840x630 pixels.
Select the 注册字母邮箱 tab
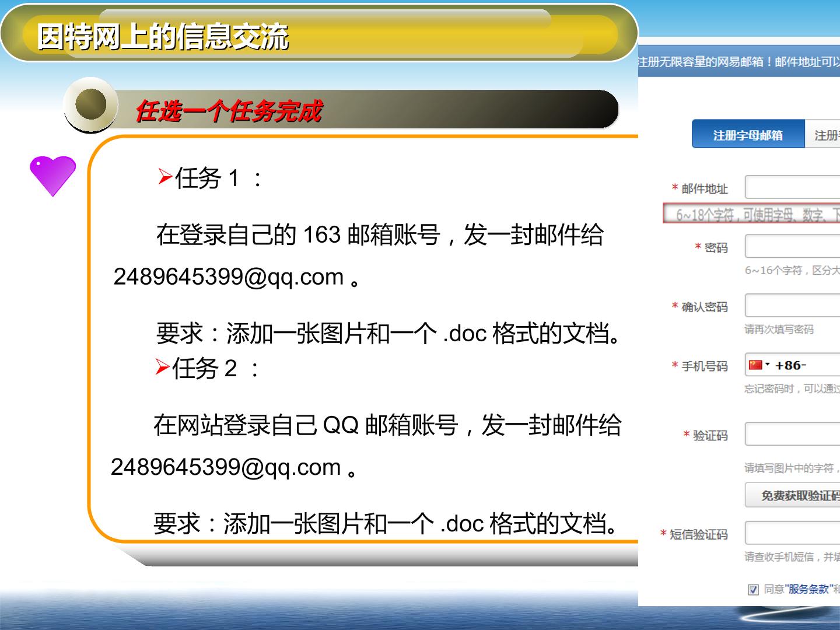[748, 135]
